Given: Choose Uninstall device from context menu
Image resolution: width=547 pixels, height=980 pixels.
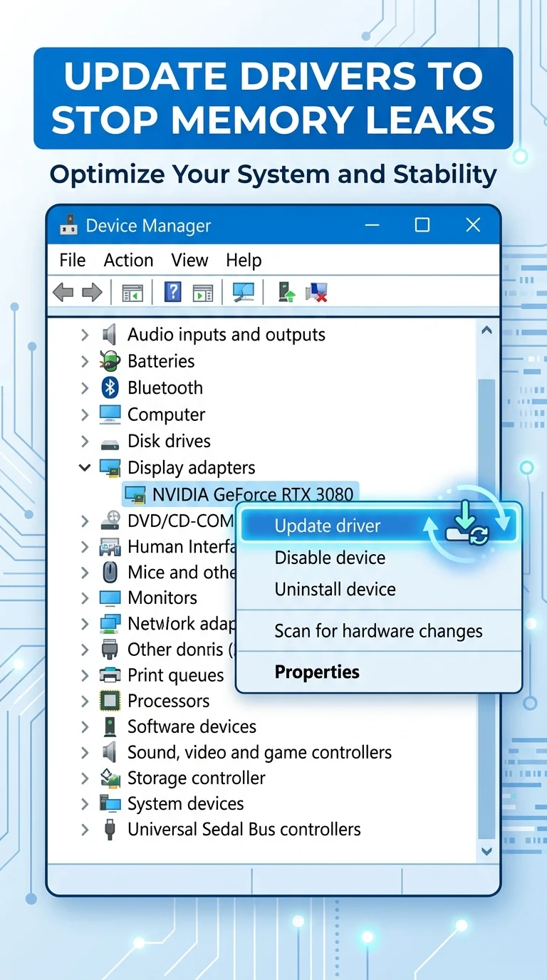Looking at the screenshot, I should pos(378,590).
